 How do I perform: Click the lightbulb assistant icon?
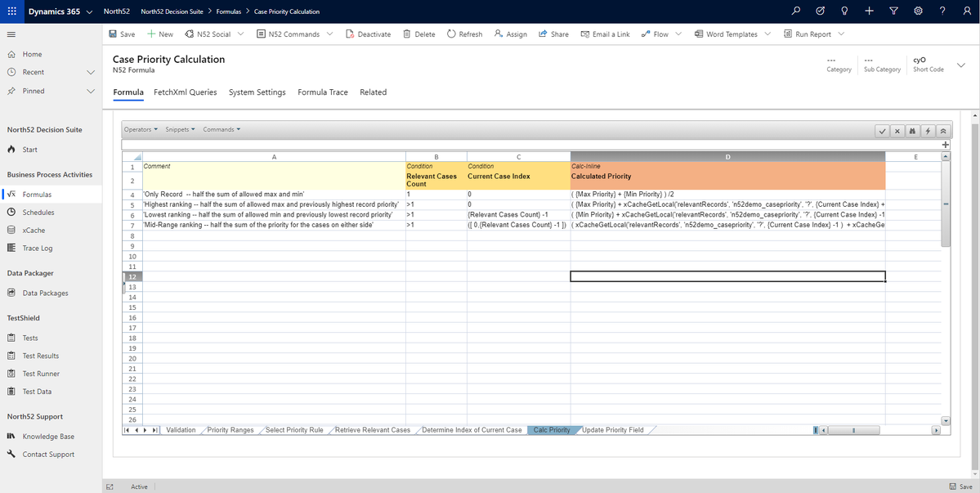point(845,11)
